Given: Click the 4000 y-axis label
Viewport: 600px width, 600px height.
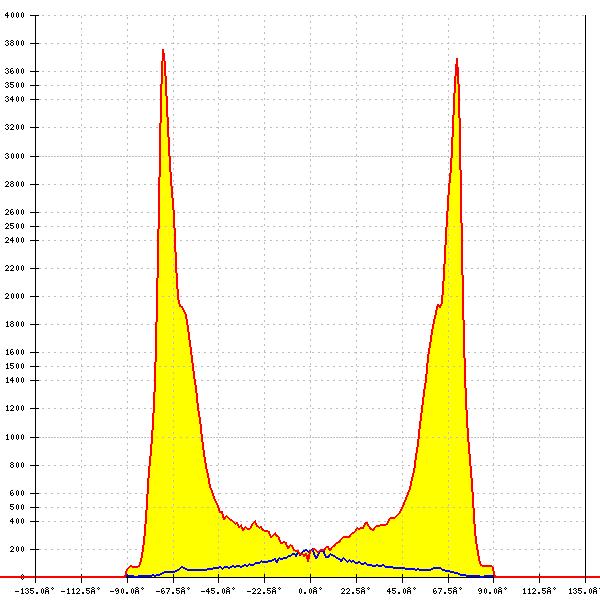Looking at the screenshot, I should (x=15, y=15).
